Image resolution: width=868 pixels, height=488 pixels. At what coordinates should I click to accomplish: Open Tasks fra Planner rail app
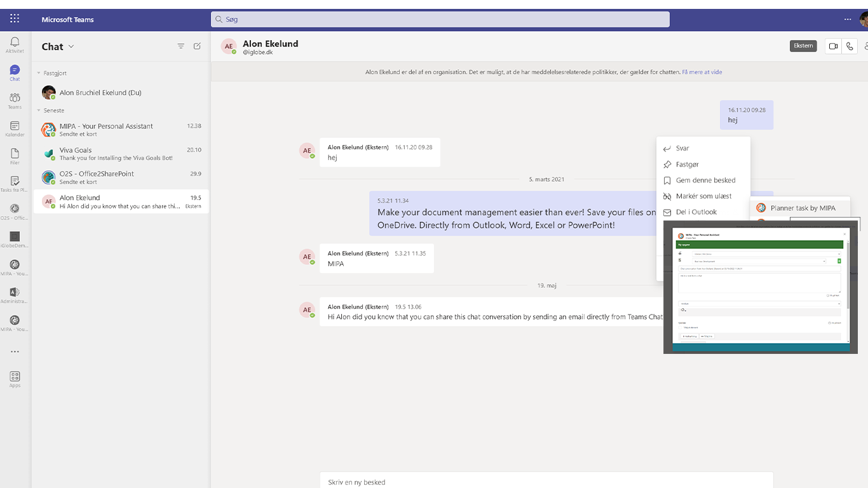(15, 184)
